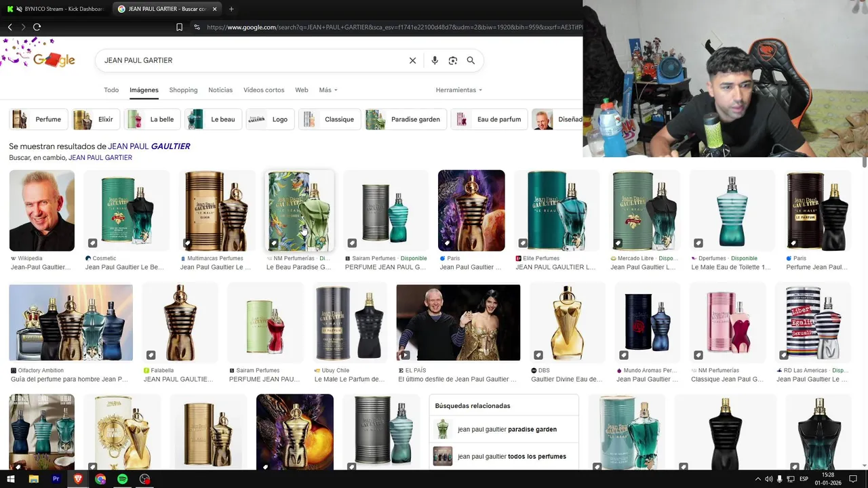Image resolution: width=868 pixels, height=488 pixels.
Task: Open File Explorer from the taskbar
Action: point(34,479)
